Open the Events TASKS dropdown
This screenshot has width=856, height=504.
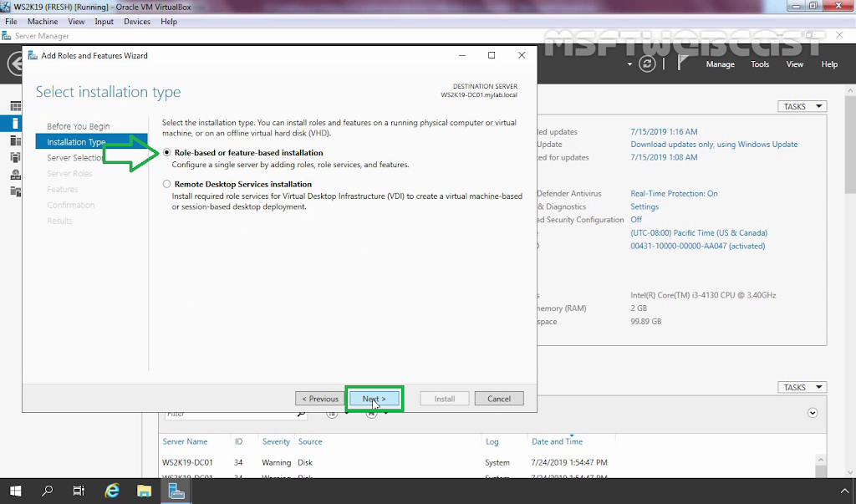point(802,387)
